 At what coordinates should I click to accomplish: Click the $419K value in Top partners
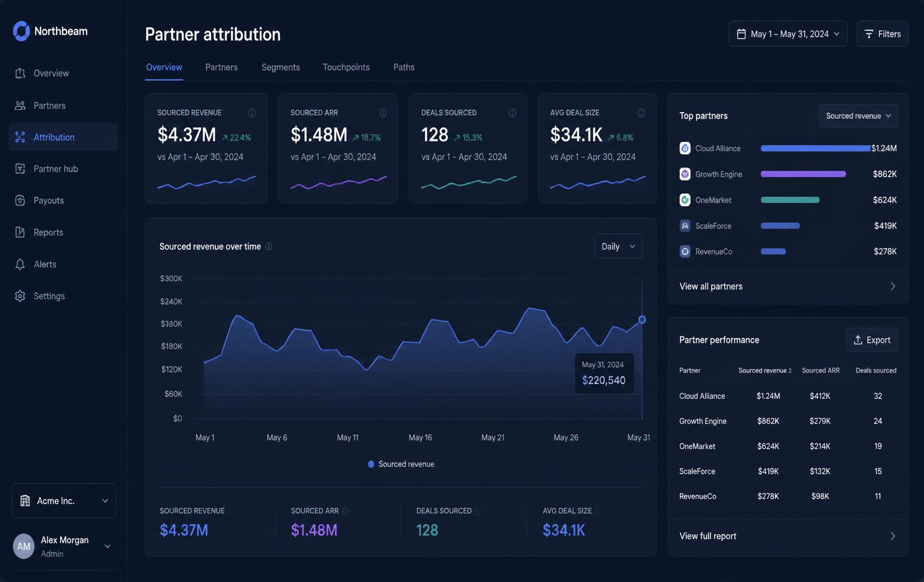coord(885,226)
